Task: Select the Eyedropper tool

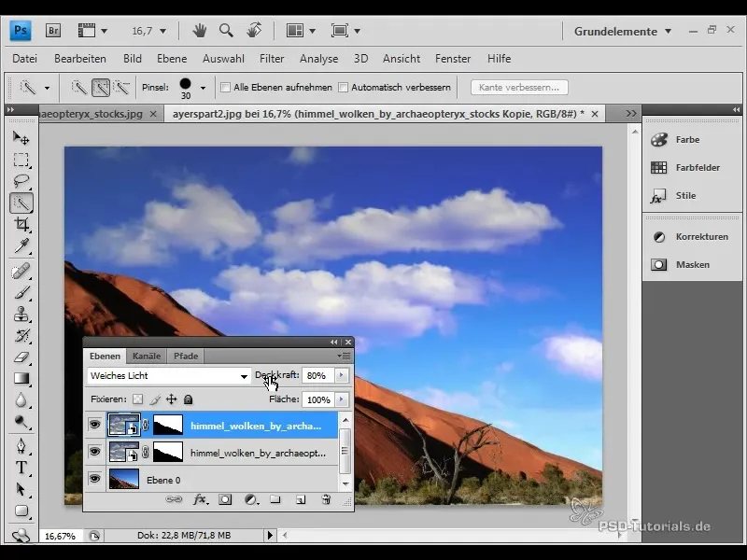Action: [21, 246]
